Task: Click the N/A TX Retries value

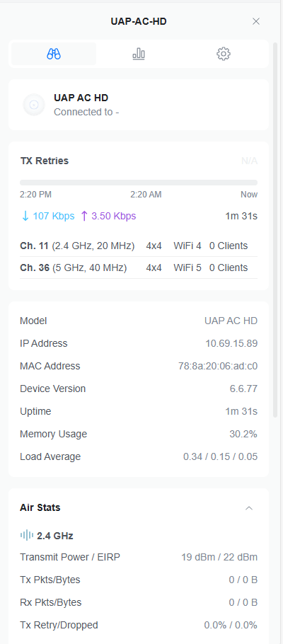Action: (x=249, y=161)
